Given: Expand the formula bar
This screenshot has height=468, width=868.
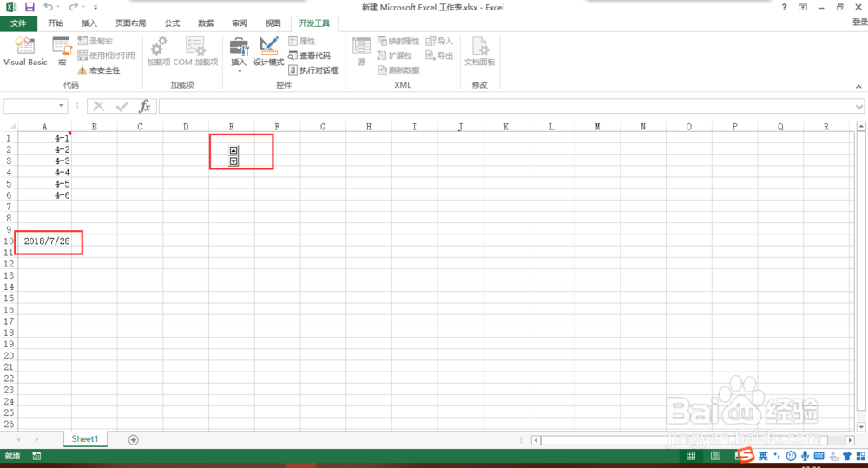Looking at the screenshot, I should [x=859, y=106].
